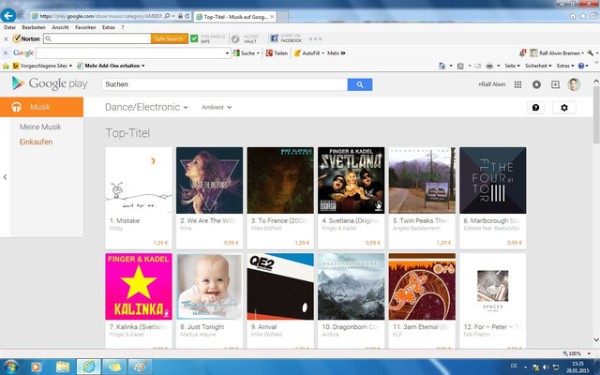The width and height of the screenshot is (600, 375).
Task: Click the blue search magnifier button
Action: [x=360, y=85]
